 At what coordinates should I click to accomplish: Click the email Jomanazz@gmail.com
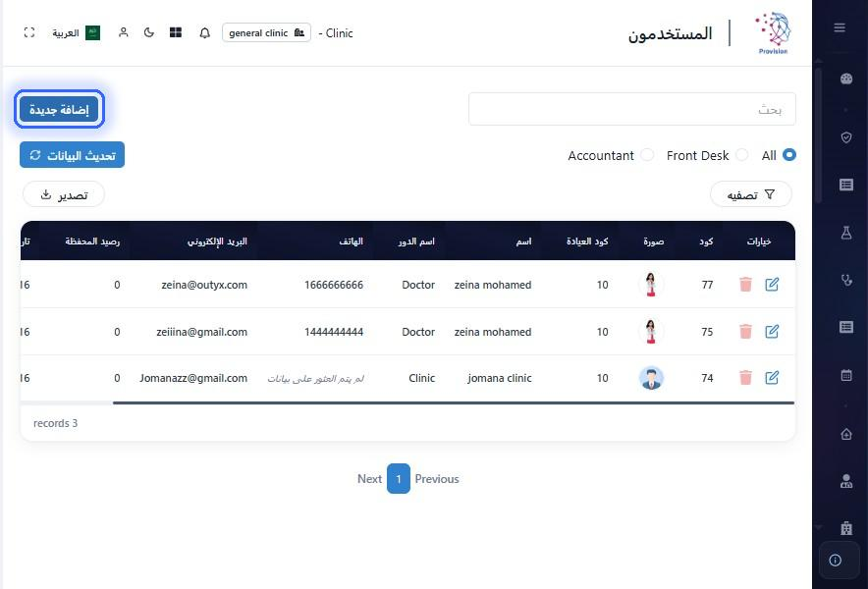click(x=193, y=378)
